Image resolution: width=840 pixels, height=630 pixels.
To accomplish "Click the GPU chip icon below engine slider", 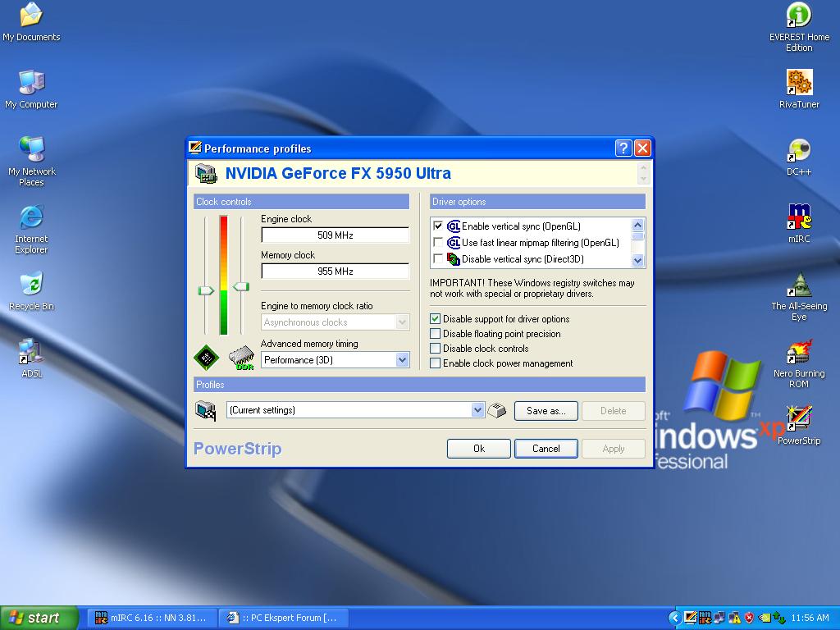I will click(206, 357).
